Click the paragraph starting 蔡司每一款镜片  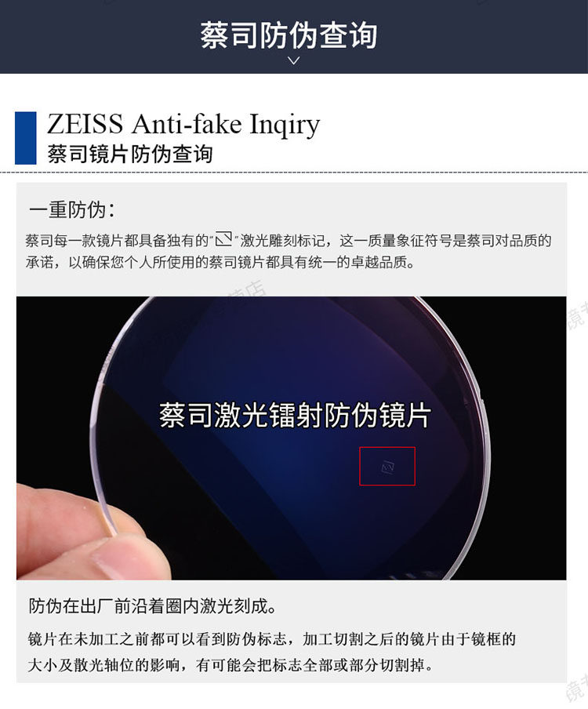coord(289,251)
